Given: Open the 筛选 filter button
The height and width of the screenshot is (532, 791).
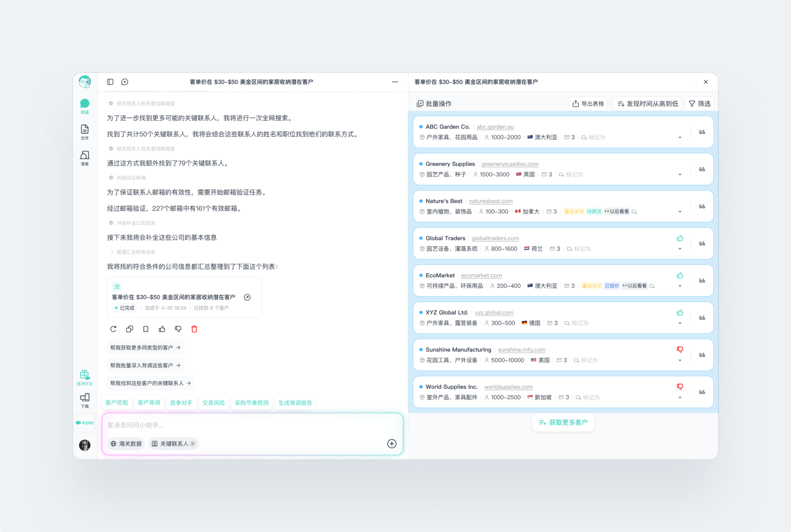Looking at the screenshot, I should point(700,104).
